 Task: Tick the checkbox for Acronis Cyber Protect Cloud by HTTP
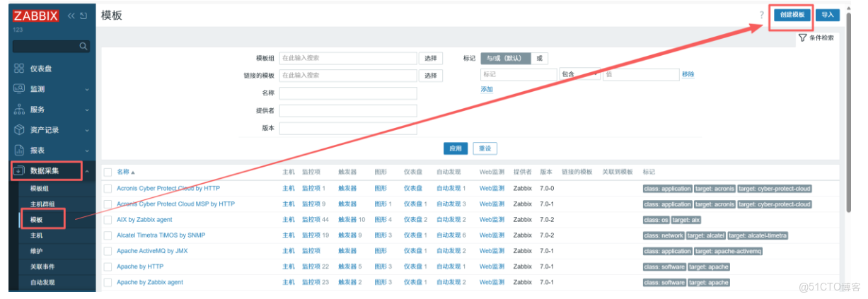tap(108, 189)
